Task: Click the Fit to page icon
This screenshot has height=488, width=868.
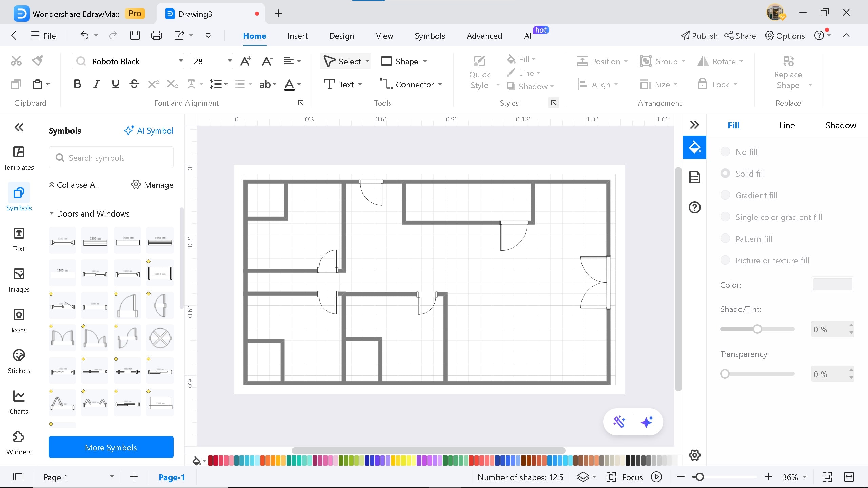Action: [x=827, y=477]
